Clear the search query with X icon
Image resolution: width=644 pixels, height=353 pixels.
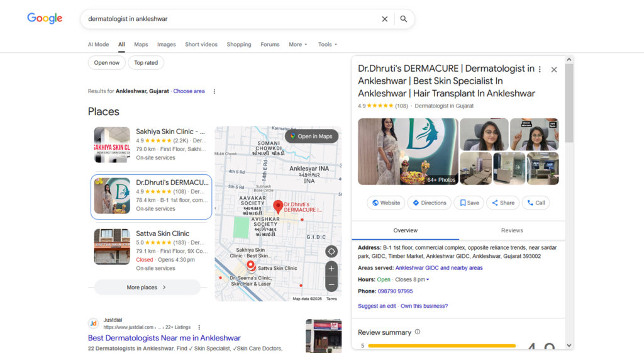[x=385, y=19]
